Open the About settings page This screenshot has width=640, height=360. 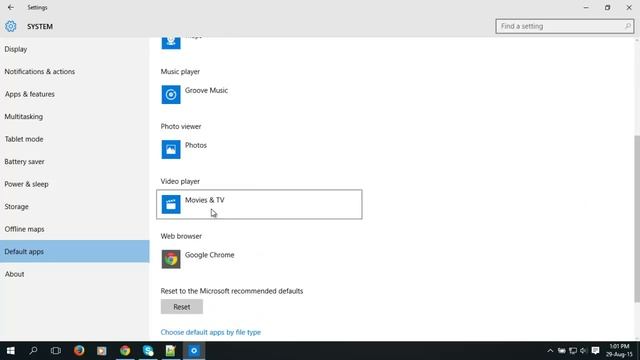click(x=75, y=274)
